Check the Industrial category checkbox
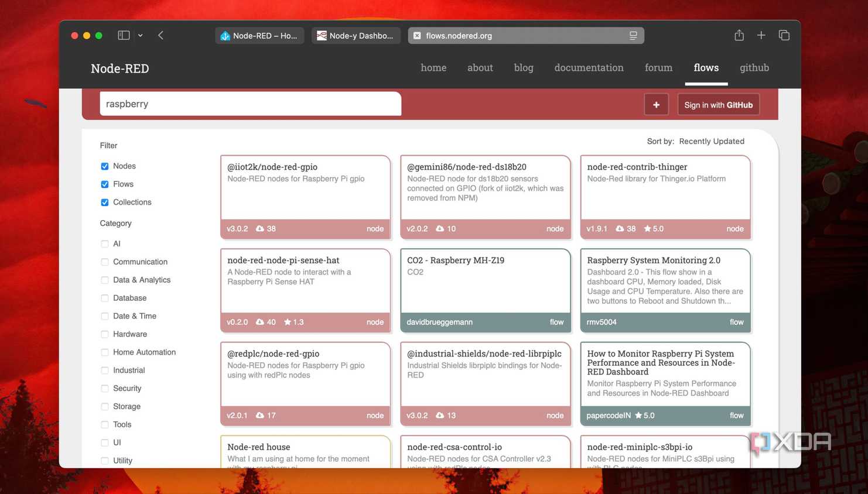This screenshot has width=868, height=494. 105,370
